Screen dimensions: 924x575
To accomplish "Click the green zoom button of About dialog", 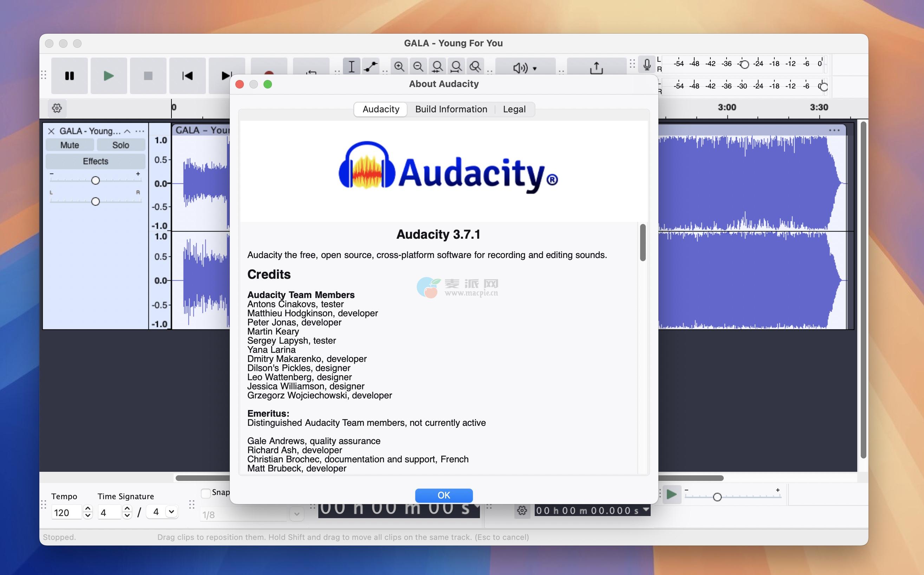I will 267,84.
